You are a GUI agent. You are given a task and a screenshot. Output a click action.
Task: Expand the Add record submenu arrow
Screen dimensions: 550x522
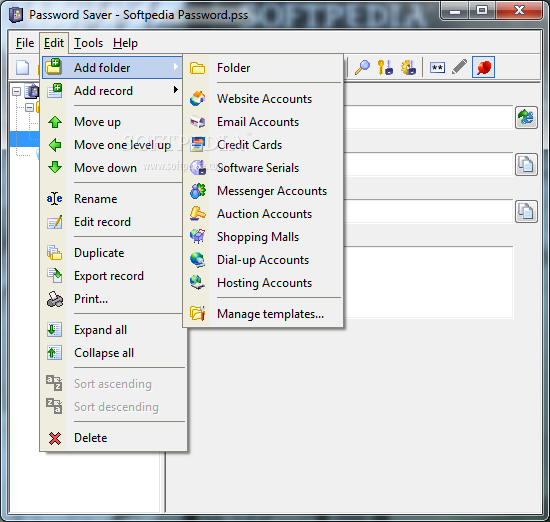click(176, 90)
